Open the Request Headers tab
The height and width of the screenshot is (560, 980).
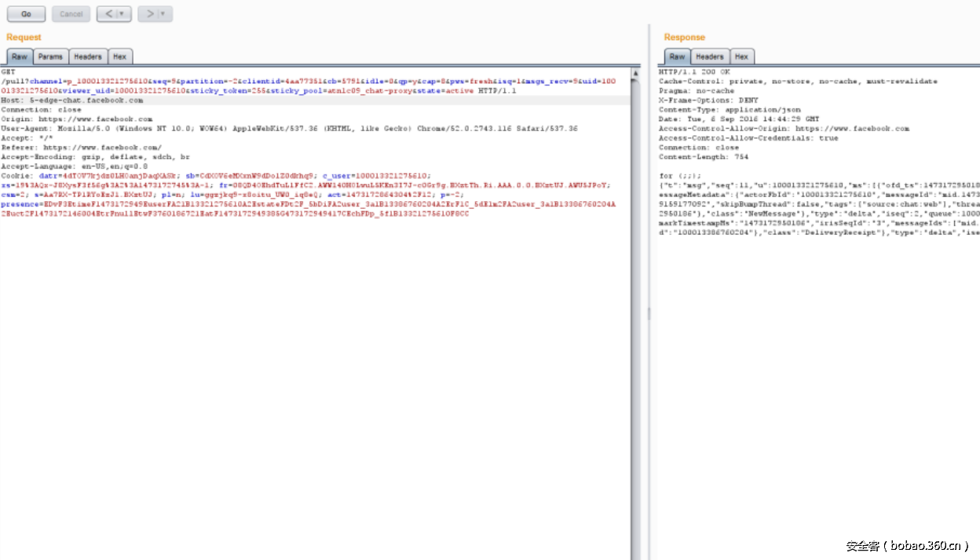[88, 57]
